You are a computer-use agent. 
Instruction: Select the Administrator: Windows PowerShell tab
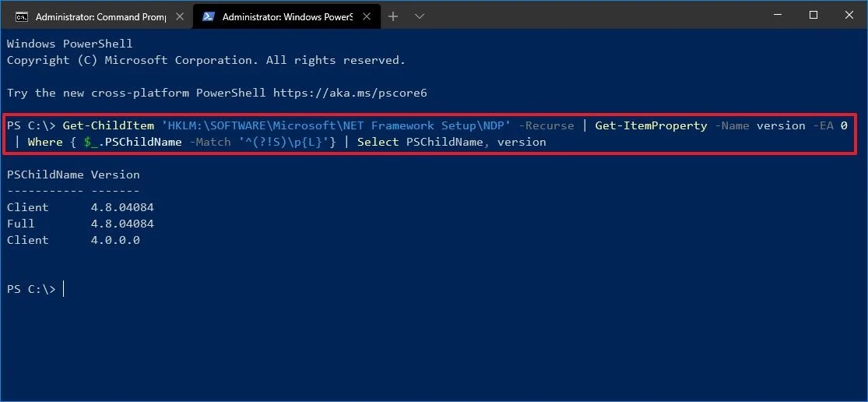pyautogui.click(x=283, y=16)
